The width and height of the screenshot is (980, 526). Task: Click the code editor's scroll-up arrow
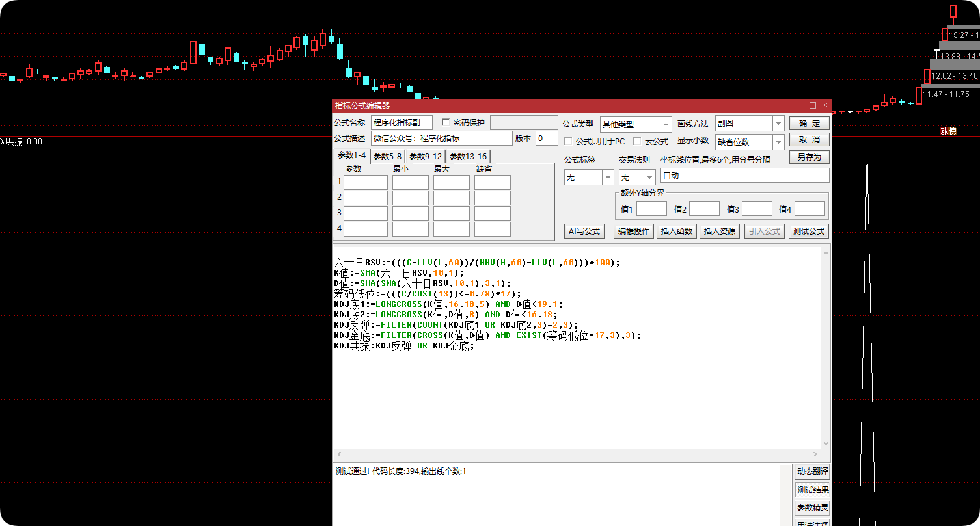826,253
